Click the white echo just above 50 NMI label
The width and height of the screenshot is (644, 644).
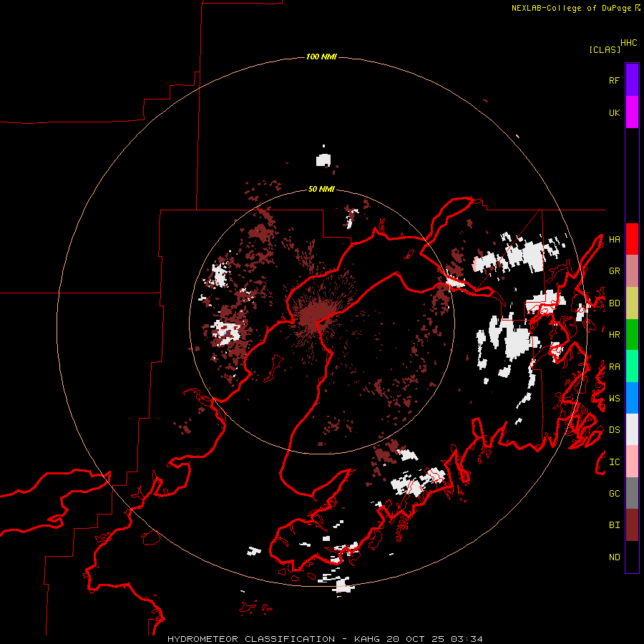coord(323,160)
